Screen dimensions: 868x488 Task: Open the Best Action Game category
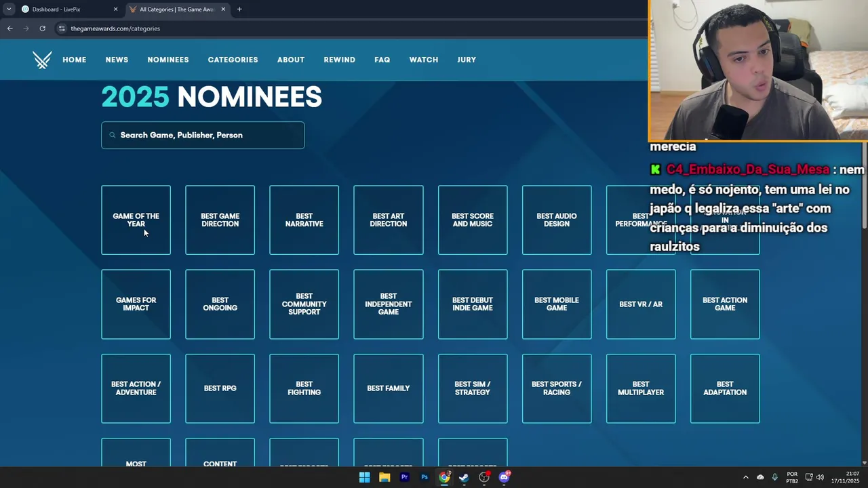tap(725, 304)
